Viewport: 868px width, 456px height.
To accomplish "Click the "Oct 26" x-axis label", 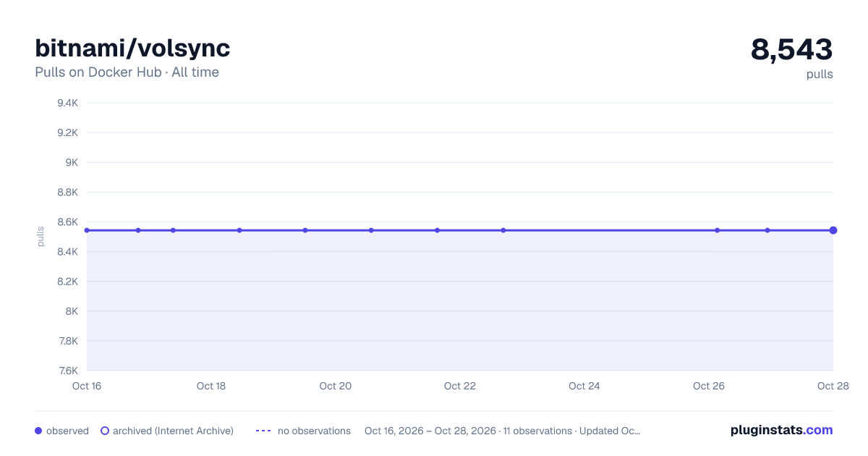I will click(709, 386).
